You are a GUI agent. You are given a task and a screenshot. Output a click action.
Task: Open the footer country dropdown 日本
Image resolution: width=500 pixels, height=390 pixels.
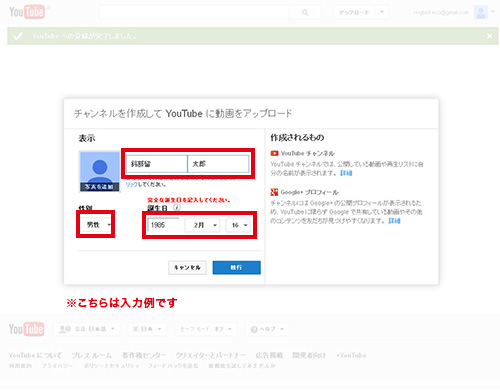tap(147, 329)
